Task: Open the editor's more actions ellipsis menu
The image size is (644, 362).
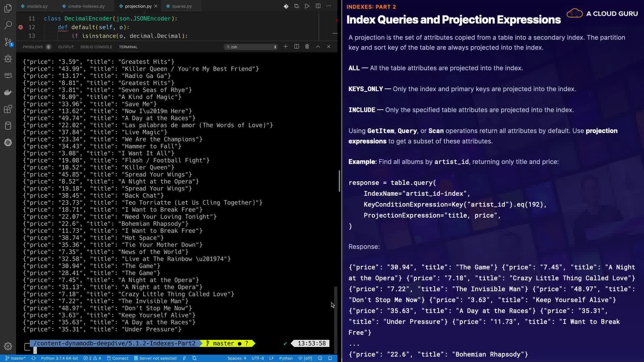Action: click(x=329, y=6)
